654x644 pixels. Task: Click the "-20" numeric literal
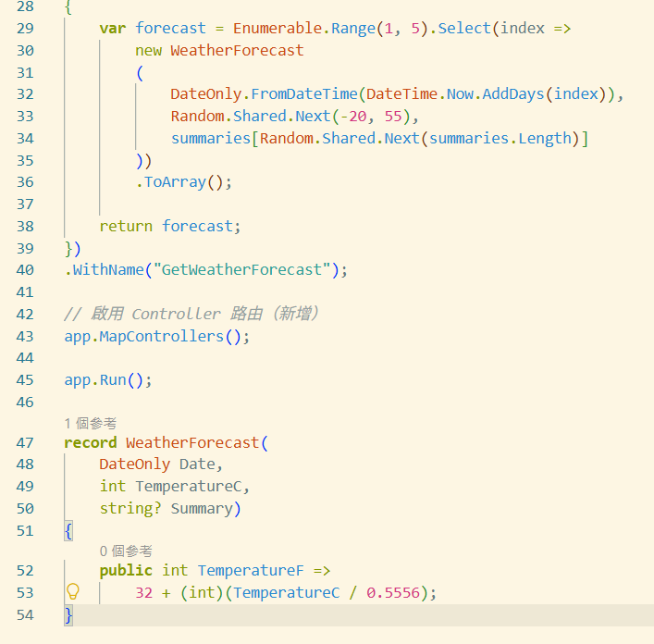(353, 117)
